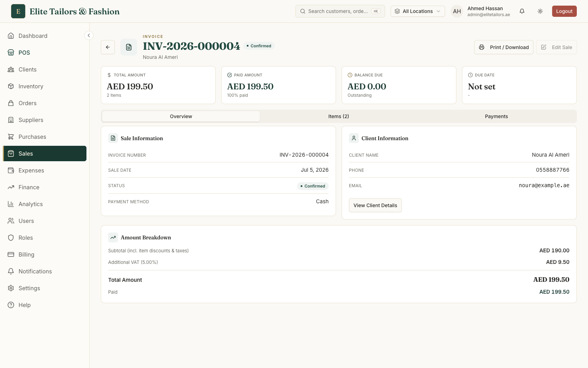Viewport: 588px width, 368px height.
Task: Click the Elite Tailors & Fashion title
Action: tap(75, 12)
